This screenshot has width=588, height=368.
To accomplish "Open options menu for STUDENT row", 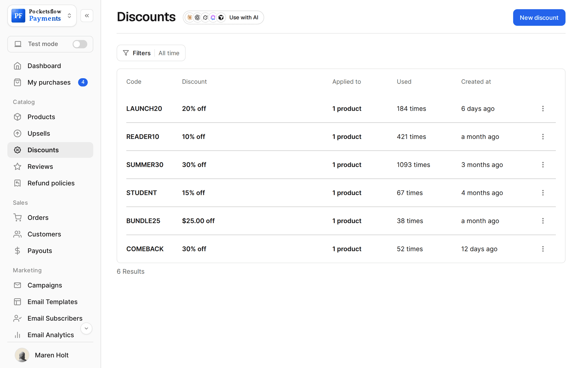I will pyautogui.click(x=543, y=193).
